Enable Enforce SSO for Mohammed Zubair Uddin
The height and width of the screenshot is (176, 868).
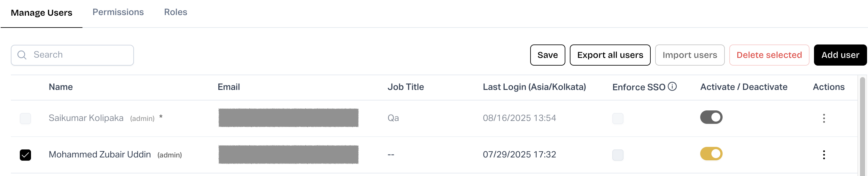617,155
